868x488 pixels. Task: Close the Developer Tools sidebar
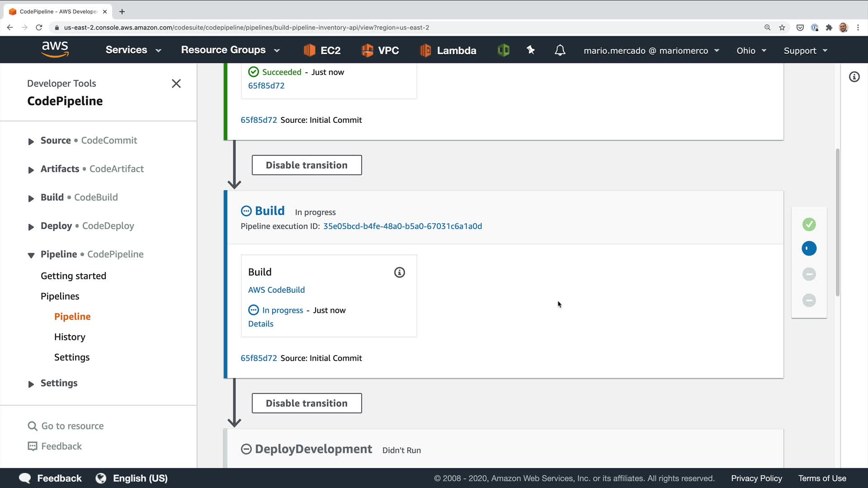(x=176, y=84)
